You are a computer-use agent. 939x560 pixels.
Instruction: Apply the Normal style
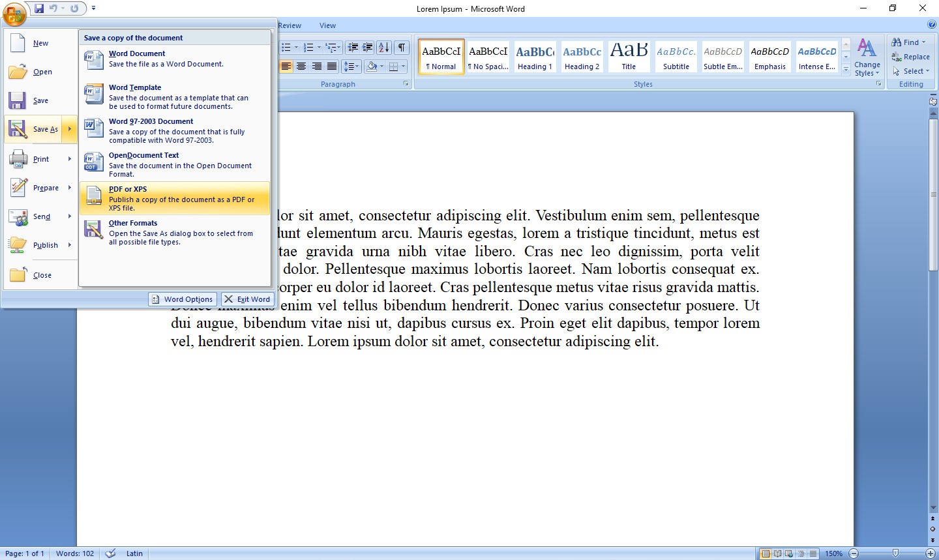(441, 57)
